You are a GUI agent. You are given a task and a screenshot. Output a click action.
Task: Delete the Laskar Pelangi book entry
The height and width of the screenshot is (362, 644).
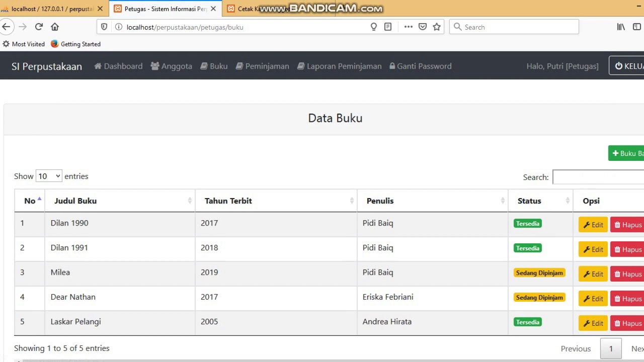[x=627, y=323]
